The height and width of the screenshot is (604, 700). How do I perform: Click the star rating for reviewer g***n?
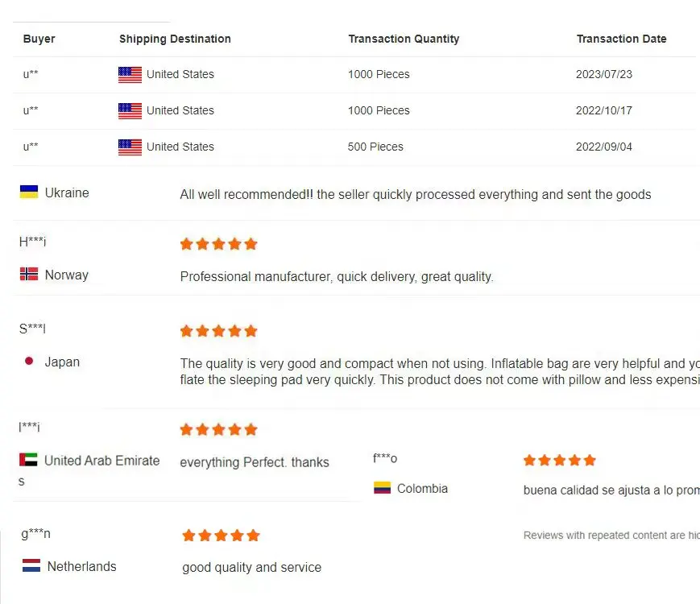[x=221, y=535]
